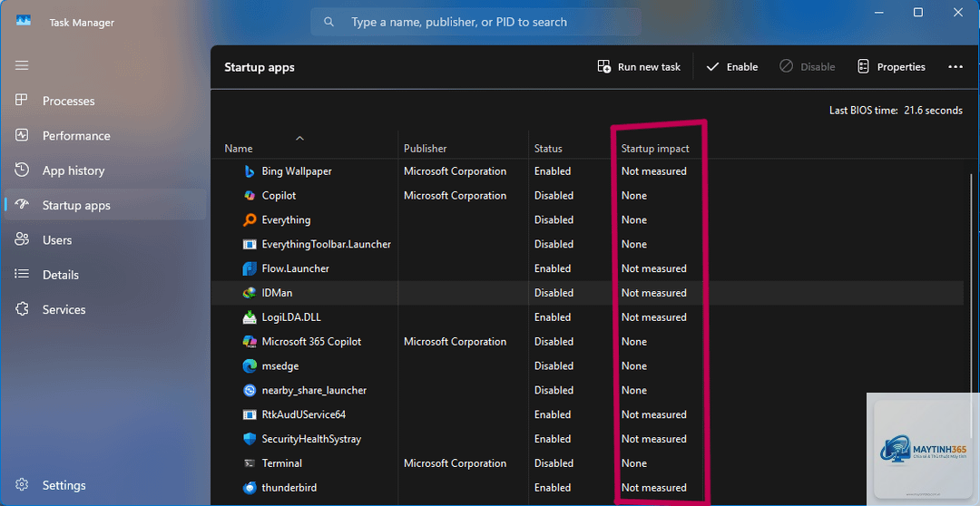Screen dimensions: 980x506
Task: Click the Users icon in sidebar
Action: (x=22, y=240)
